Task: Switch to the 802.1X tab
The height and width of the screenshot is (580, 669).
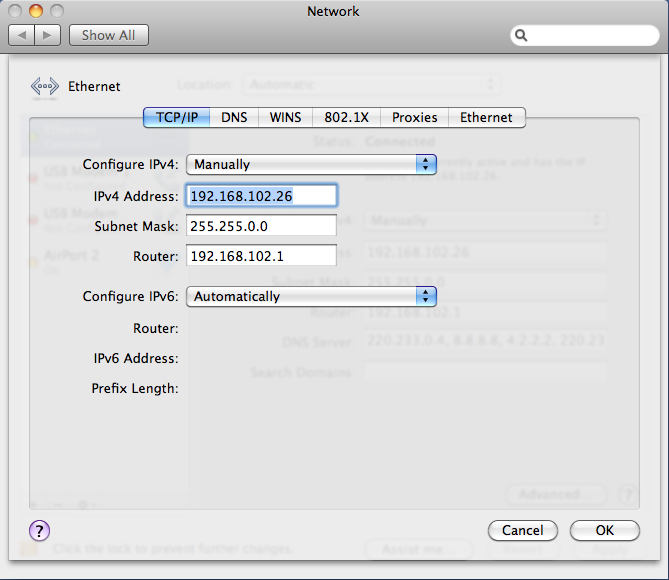Action: coord(346,117)
